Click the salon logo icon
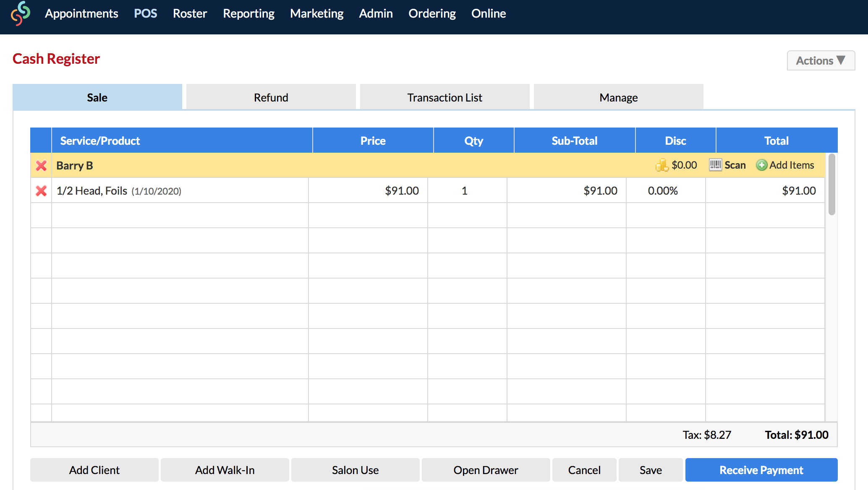The height and width of the screenshot is (490, 868). (x=20, y=13)
